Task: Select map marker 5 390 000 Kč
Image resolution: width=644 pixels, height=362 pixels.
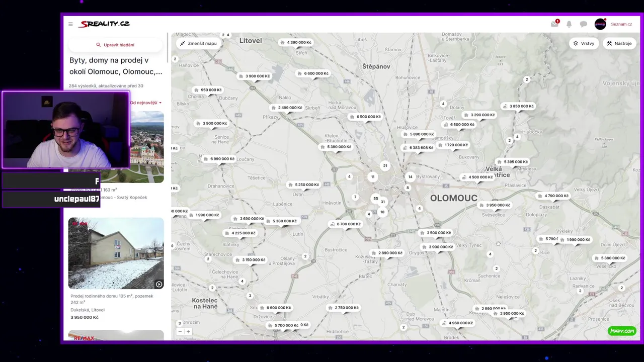Action: (336, 147)
